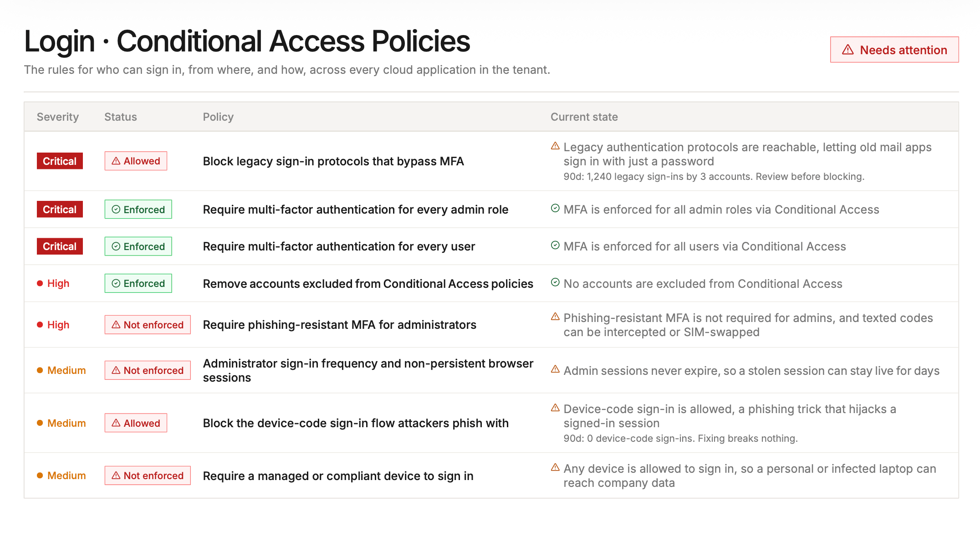
Task: Click the Critical badge for legacy sign-in protocols
Action: (60, 161)
